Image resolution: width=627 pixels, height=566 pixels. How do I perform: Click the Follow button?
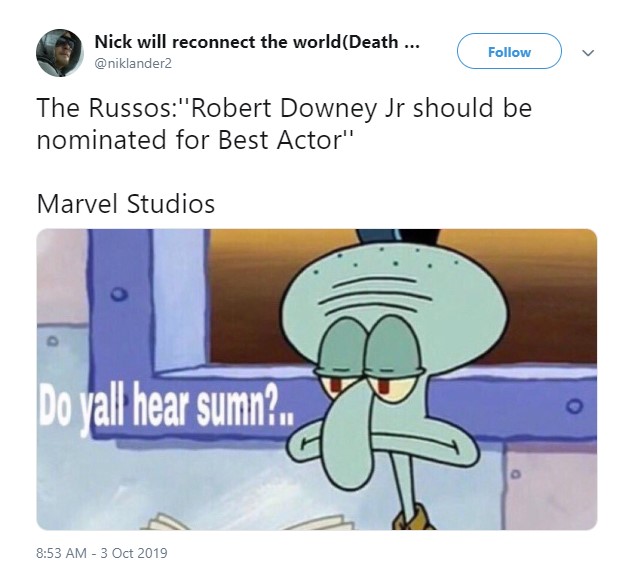[509, 52]
